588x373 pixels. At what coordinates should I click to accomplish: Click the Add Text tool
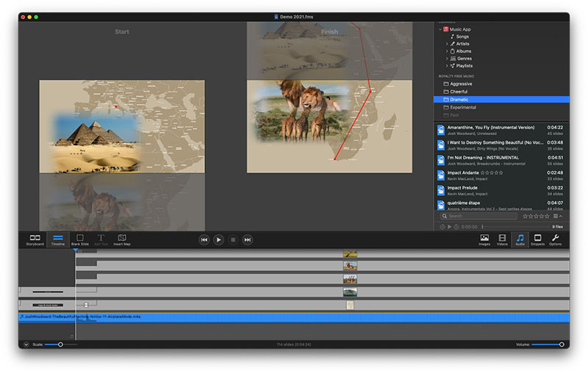101,239
